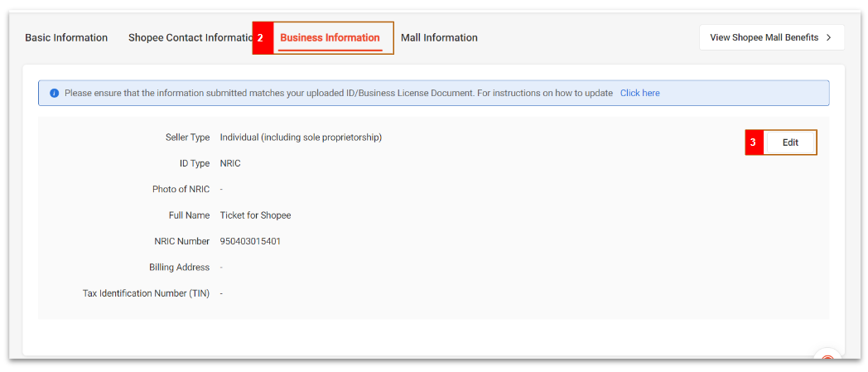Click the NRIC Number value 950403015401
The height and width of the screenshot is (372, 868).
click(x=256, y=242)
